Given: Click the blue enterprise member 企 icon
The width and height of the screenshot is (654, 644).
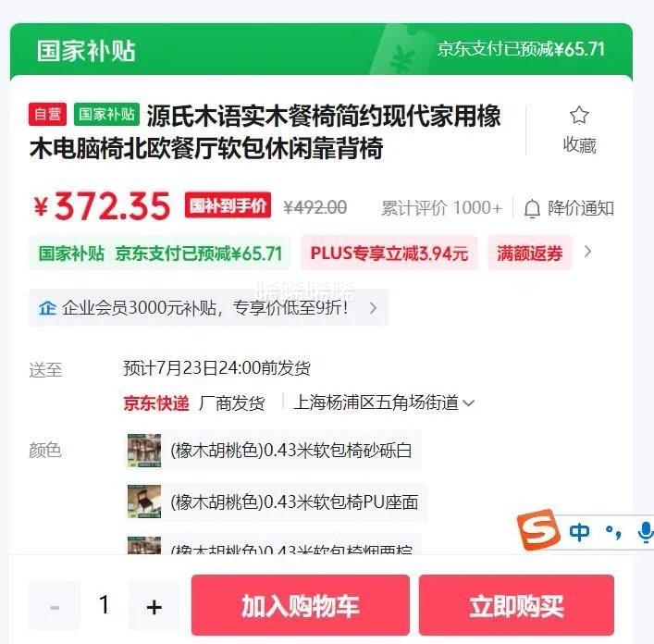Looking at the screenshot, I should (47, 308).
